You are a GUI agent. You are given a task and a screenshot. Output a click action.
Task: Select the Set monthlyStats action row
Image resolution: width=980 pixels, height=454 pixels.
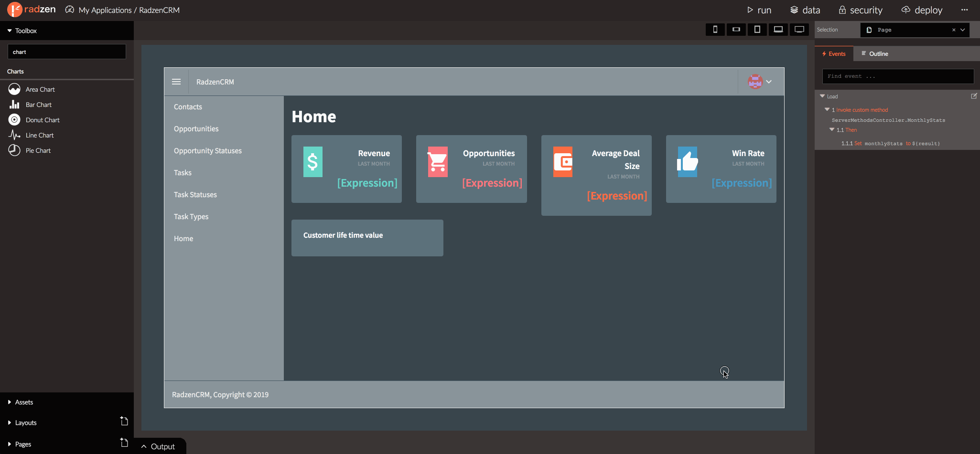[x=891, y=143]
